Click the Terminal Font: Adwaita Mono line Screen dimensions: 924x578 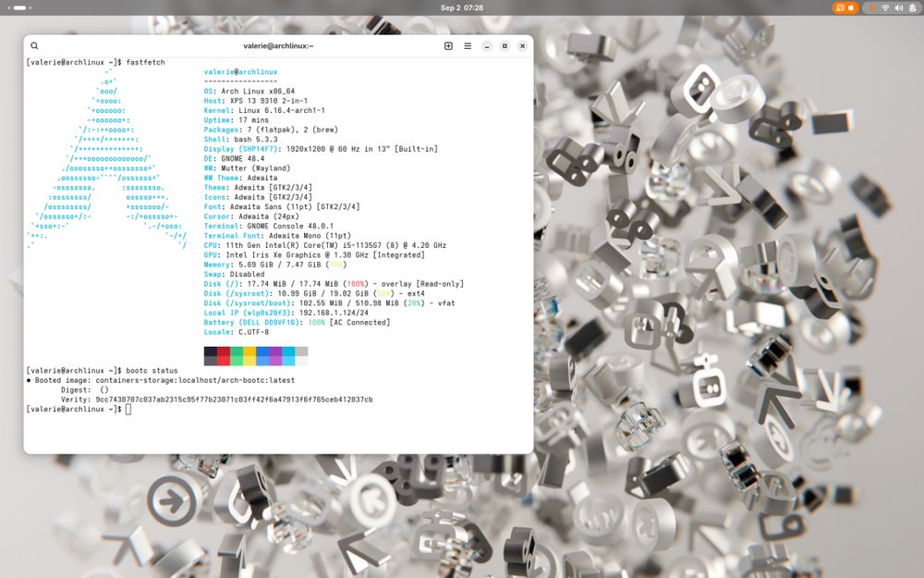coord(277,235)
